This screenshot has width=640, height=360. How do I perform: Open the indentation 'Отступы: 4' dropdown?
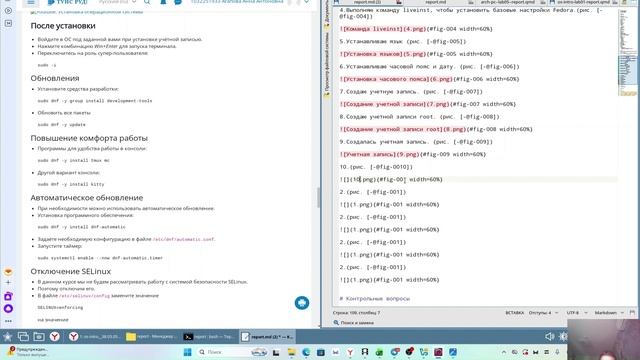[543, 313]
